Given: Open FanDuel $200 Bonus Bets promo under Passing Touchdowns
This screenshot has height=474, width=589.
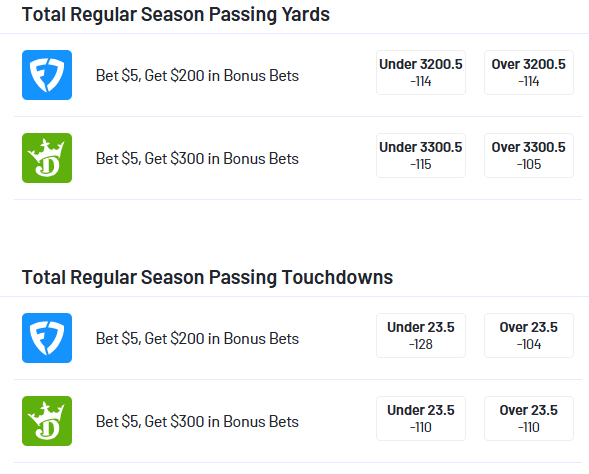Looking at the screenshot, I should click(x=197, y=338).
